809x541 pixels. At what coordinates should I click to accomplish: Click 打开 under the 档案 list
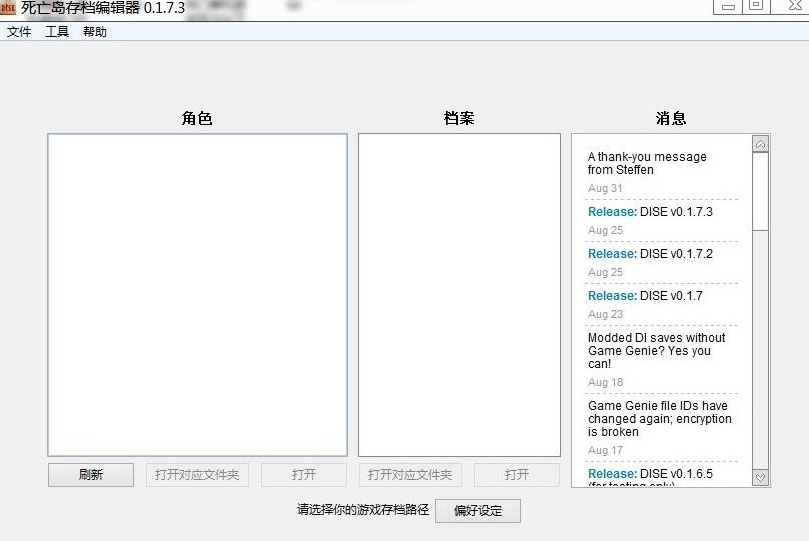point(516,474)
